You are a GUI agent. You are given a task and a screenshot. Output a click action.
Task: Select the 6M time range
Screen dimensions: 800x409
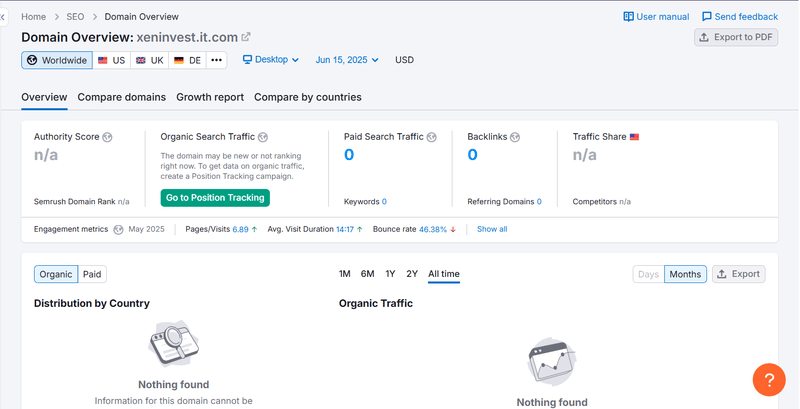367,274
